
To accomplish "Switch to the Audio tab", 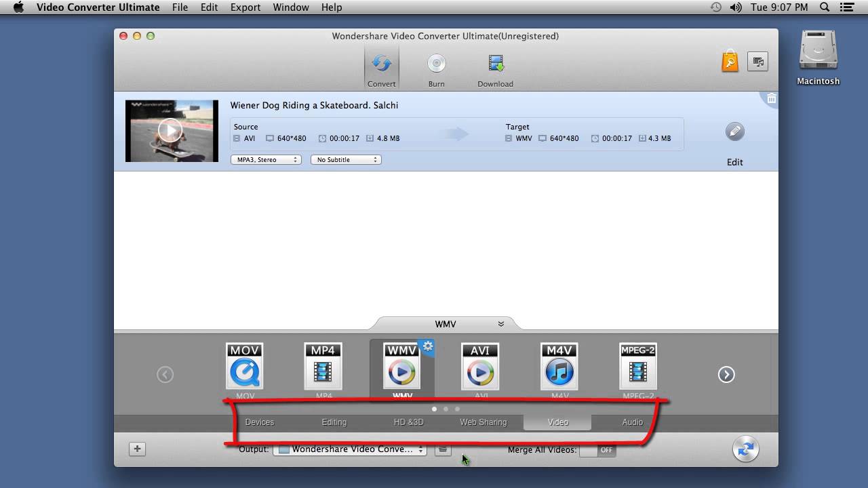I will (633, 422).
